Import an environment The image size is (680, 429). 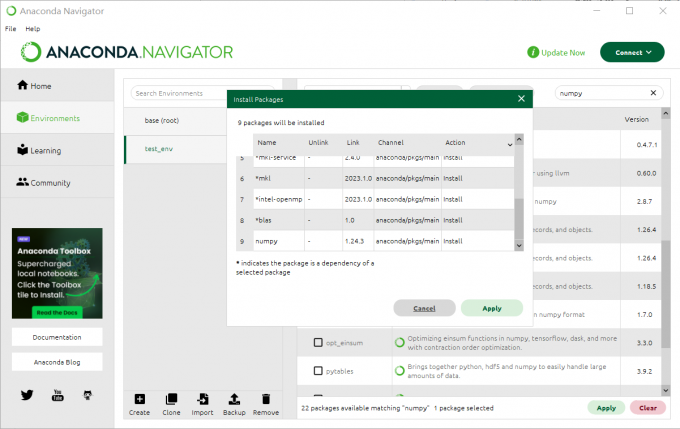pos(203,404)
